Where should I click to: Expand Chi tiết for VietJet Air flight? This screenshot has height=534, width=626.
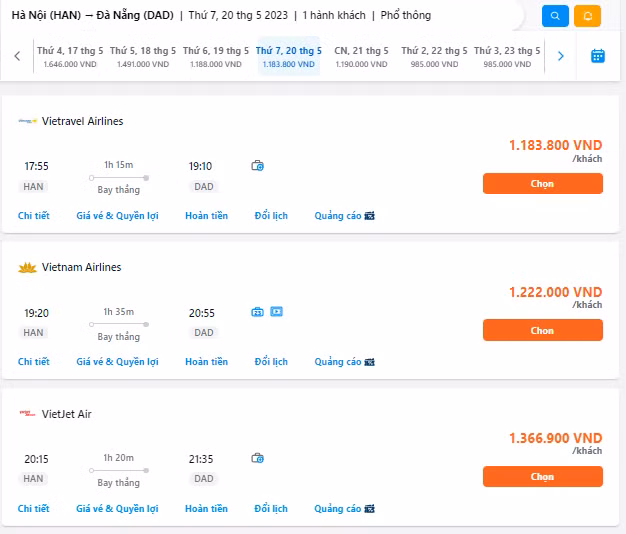point(34,509)
